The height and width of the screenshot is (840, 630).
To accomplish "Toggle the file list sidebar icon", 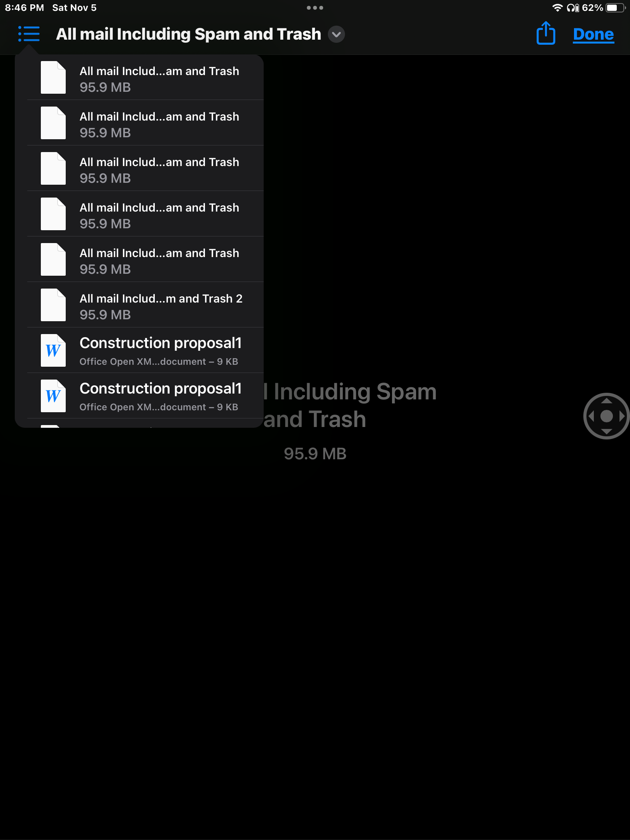I will (29, 34).
